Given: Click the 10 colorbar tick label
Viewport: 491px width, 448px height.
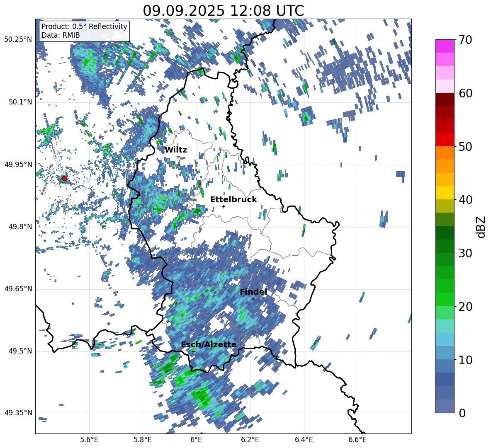Looking at the screenshot, I should tap(465, 360).
